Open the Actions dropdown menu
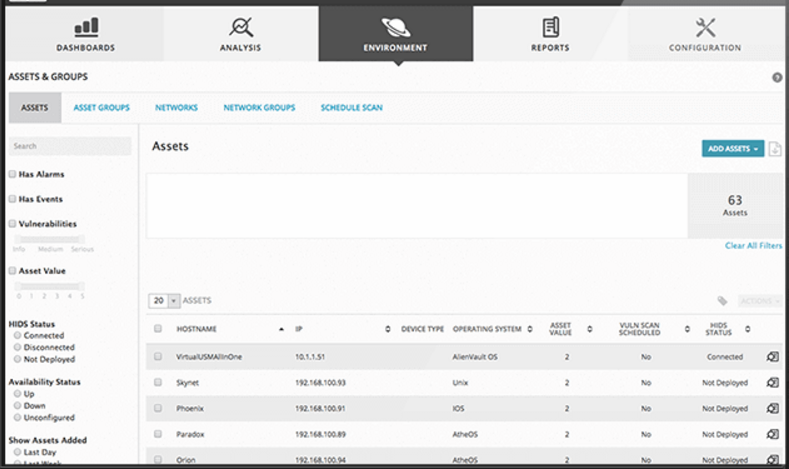This screenshot has width=789, height=469. (x=760, y=300)
